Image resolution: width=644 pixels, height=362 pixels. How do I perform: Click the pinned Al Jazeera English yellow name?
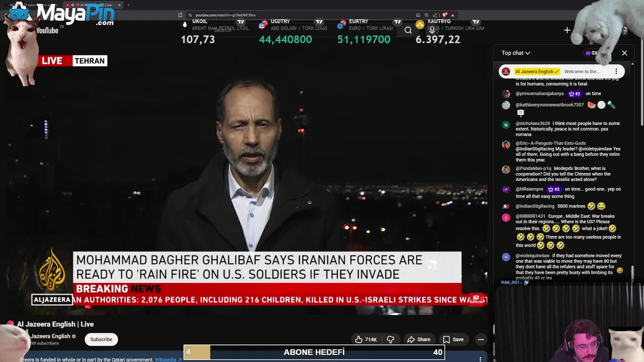[x=536, y=71]
